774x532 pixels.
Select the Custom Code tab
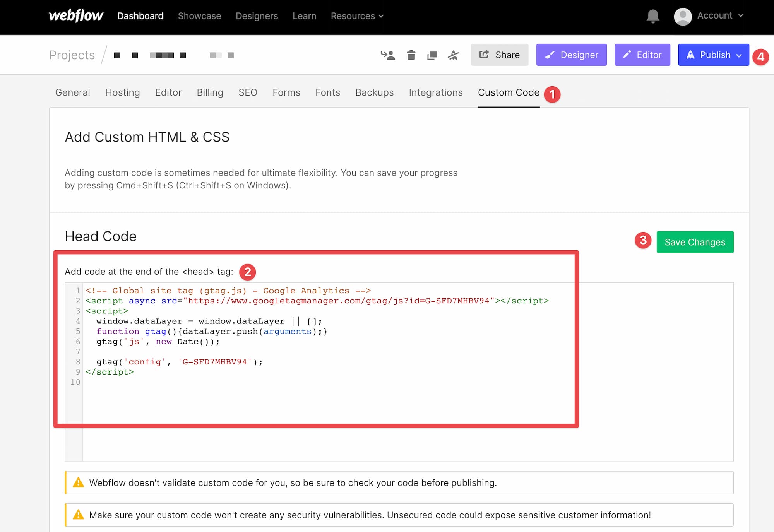point(509,92)
